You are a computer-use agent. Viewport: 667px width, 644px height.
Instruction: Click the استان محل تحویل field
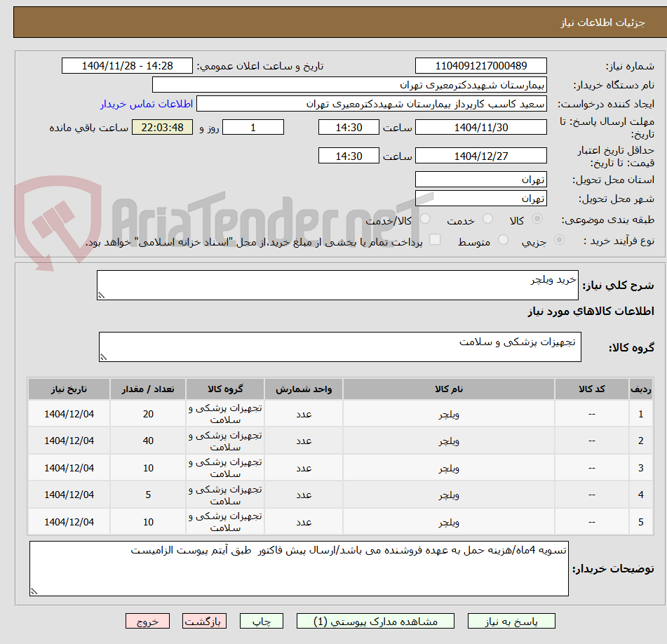coord(480,180)
